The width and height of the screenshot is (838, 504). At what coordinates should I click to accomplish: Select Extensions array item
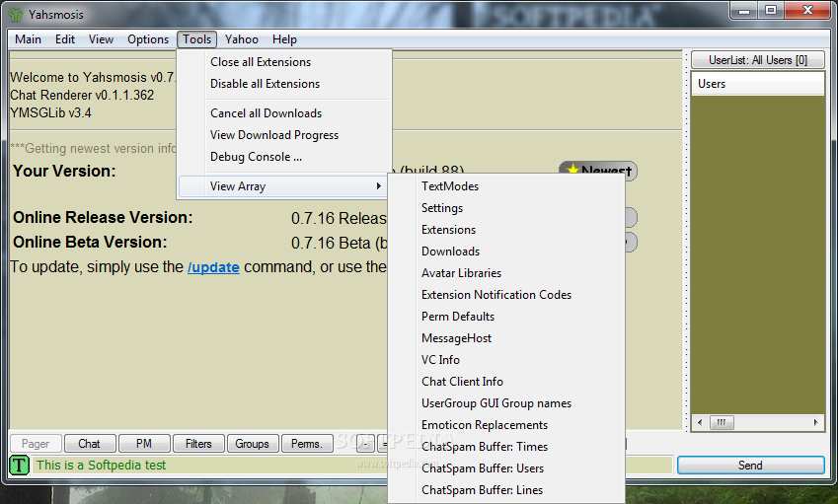[506, 230]
